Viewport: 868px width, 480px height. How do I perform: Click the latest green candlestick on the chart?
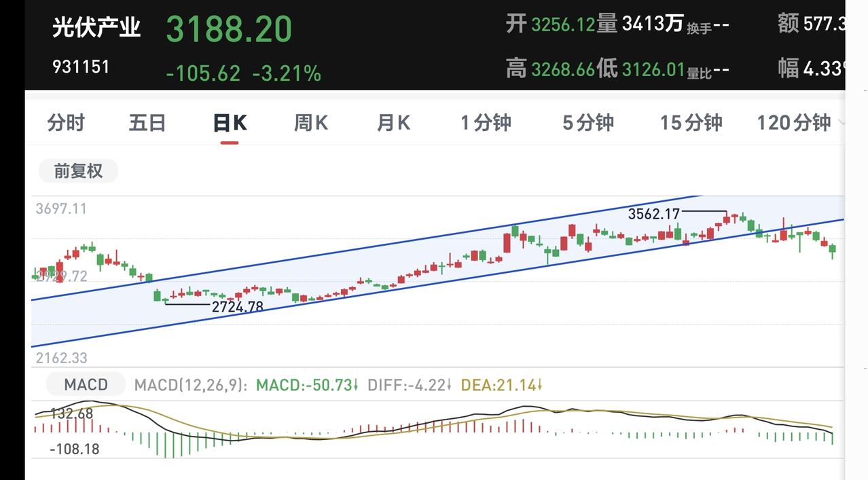pos(833,250)
